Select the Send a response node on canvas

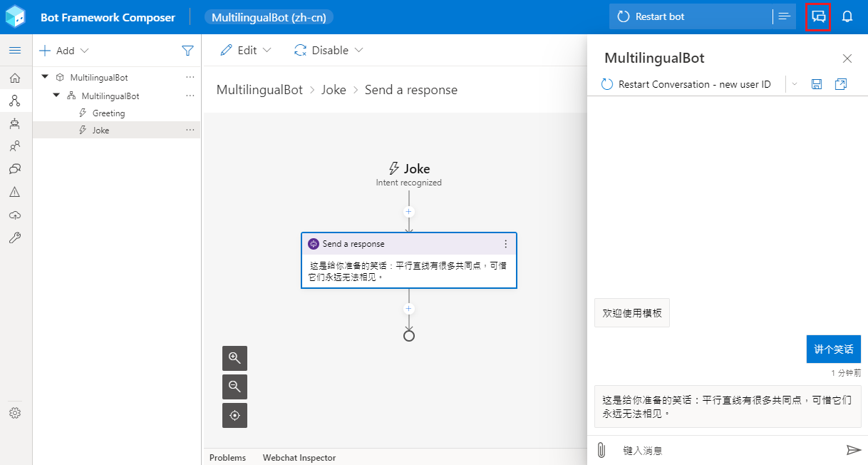pyautogui.click(x=409, y=260)
